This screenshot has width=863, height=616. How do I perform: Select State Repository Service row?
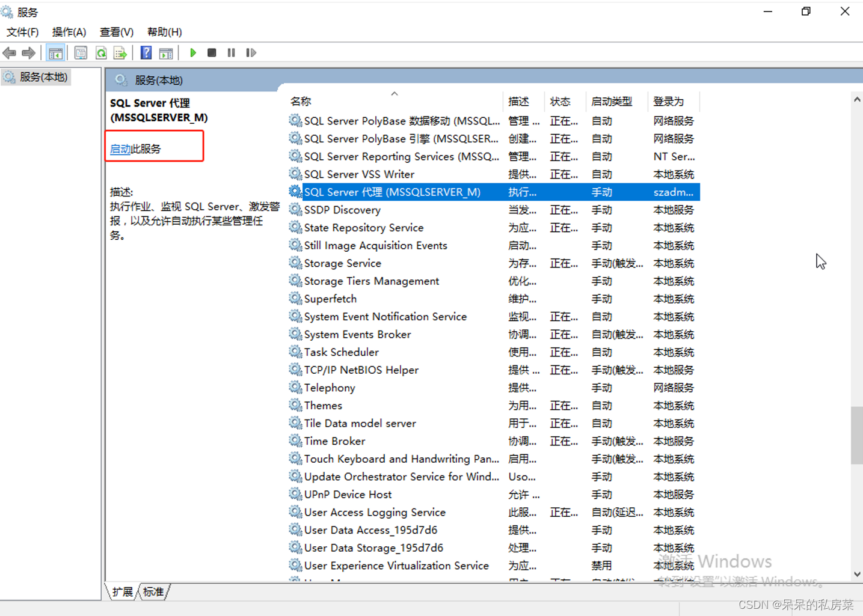(x=493, y=227)
